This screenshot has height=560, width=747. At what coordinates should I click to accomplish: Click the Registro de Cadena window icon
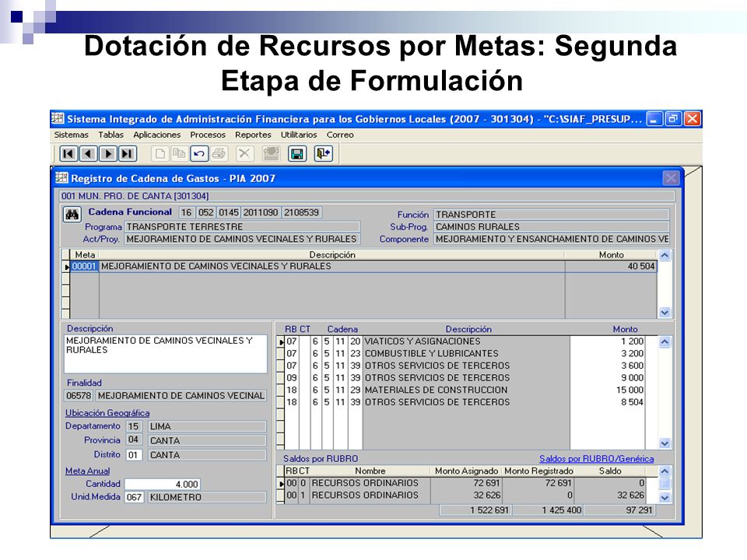click(61, 178)
